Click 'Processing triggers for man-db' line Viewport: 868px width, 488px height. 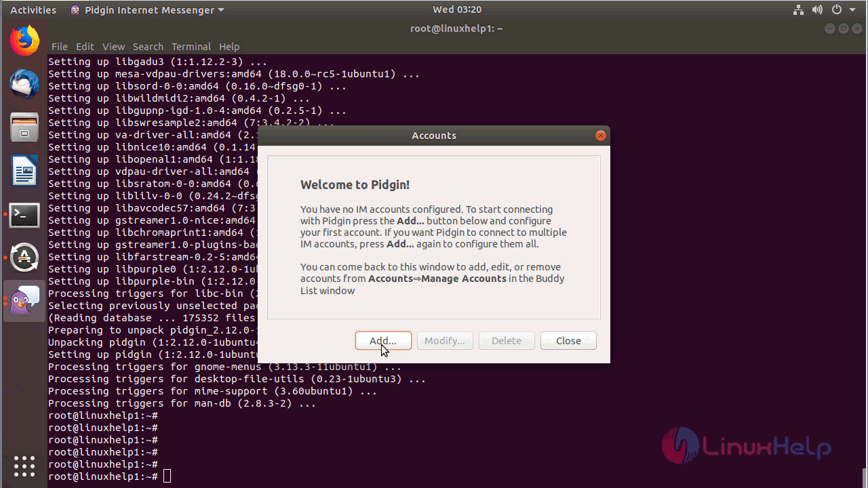click(182, 403)
